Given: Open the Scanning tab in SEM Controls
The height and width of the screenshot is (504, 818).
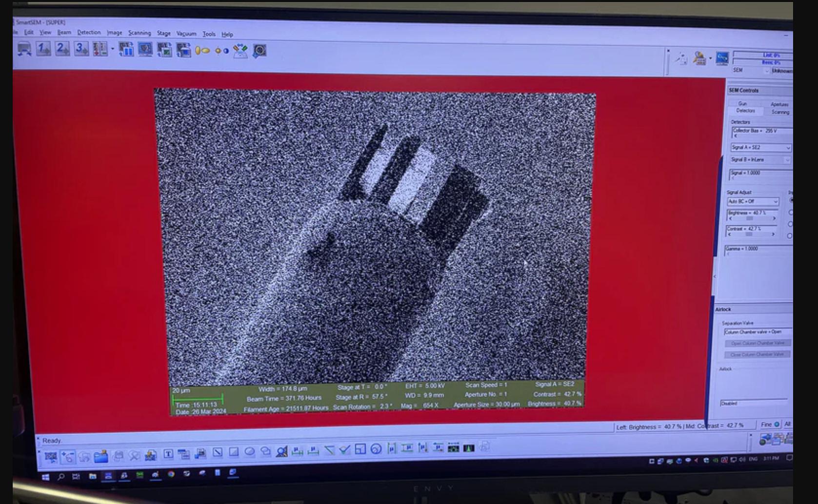Looking at the screenshot, I should 781,112.
